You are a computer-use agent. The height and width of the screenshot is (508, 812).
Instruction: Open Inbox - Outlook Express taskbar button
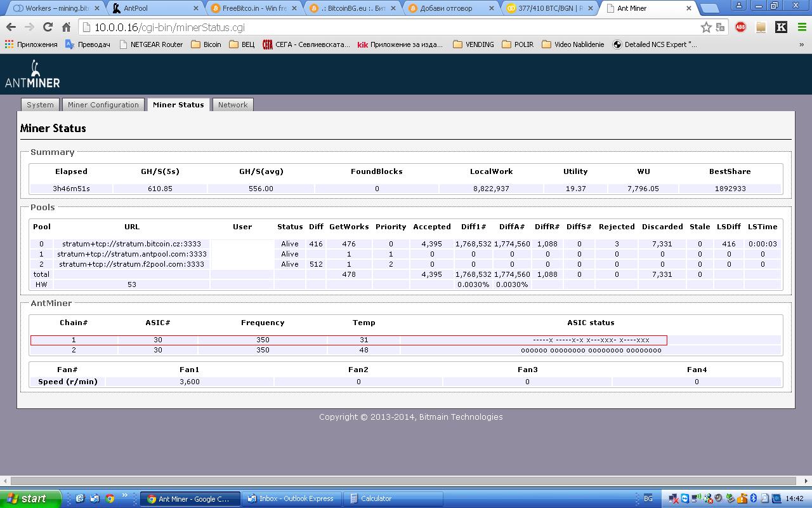click(292, 498)
